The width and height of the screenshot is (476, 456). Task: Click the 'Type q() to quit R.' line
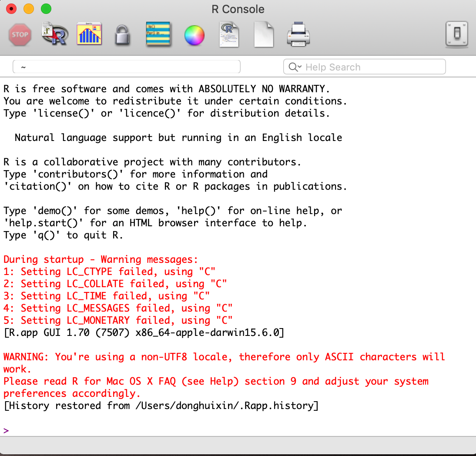(x=63, y=235)
